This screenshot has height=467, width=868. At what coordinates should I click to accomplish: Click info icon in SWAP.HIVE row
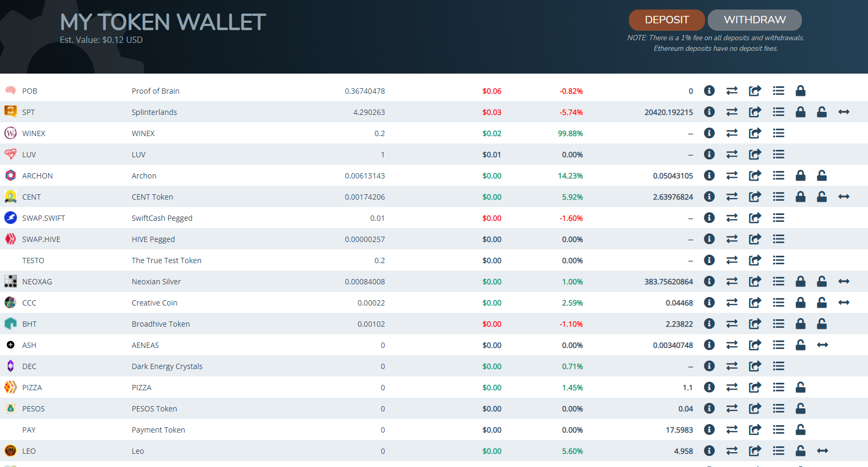(x=709, y=239)
